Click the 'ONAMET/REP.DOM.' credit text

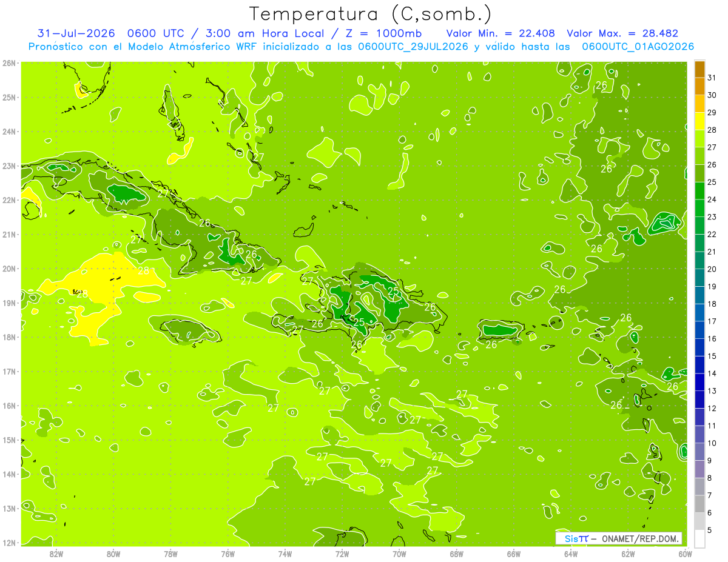coord(641,538)
